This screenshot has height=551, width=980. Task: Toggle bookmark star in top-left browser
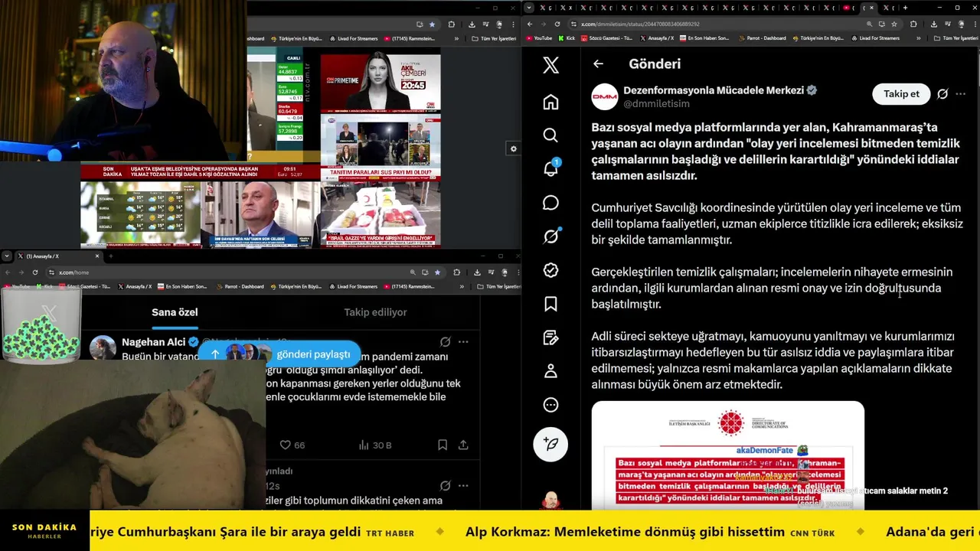pyautogui.click(x=432, y=24)
